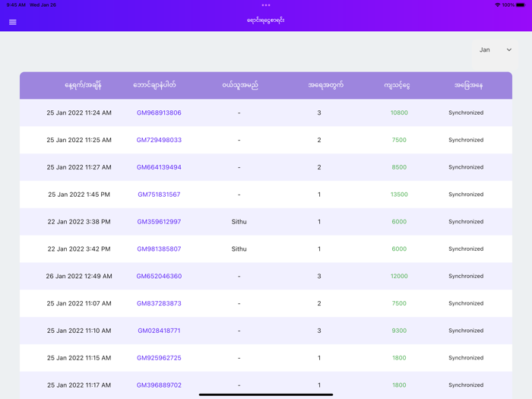Open the Jan month dropdown
The image size is (532, 399).
coord(495,50)
